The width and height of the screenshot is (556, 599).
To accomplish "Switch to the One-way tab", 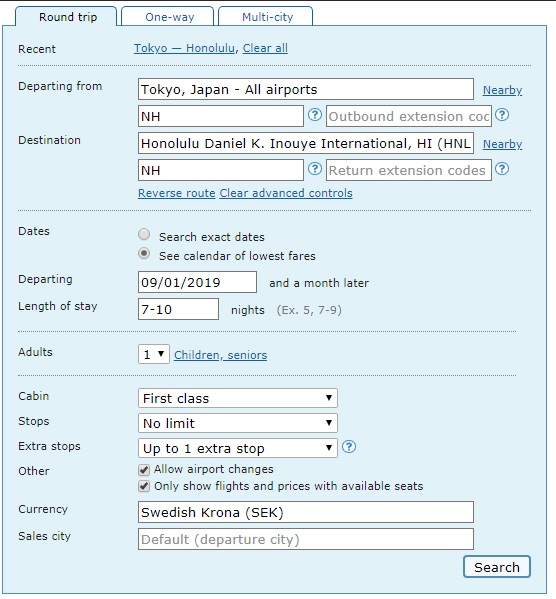I will point(167,17).
